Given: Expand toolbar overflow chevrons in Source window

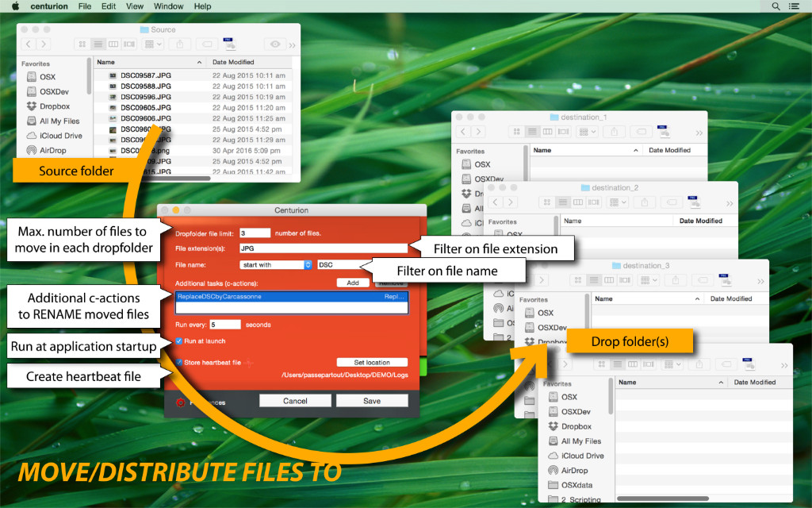Looking at the screenshot, I should [x=293, y=45].
